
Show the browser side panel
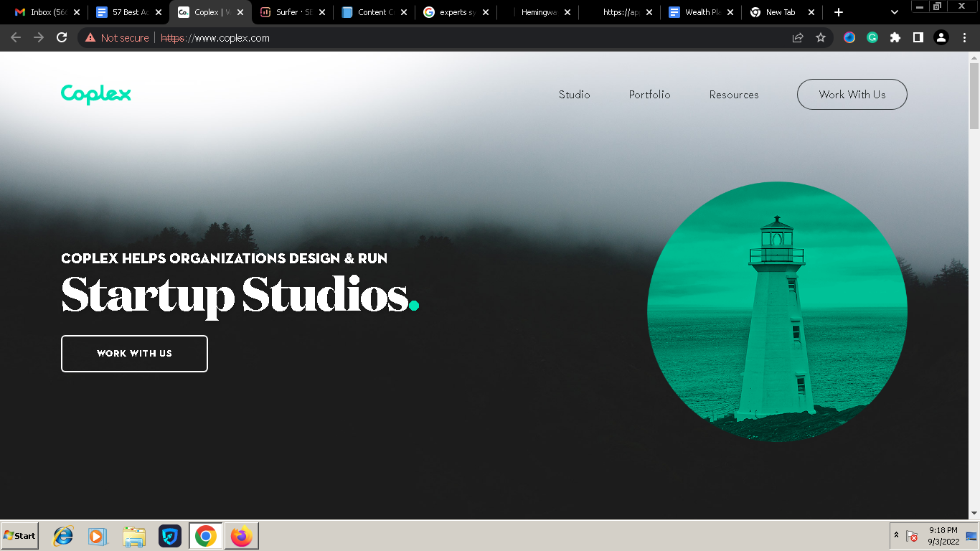pos(918,38)
